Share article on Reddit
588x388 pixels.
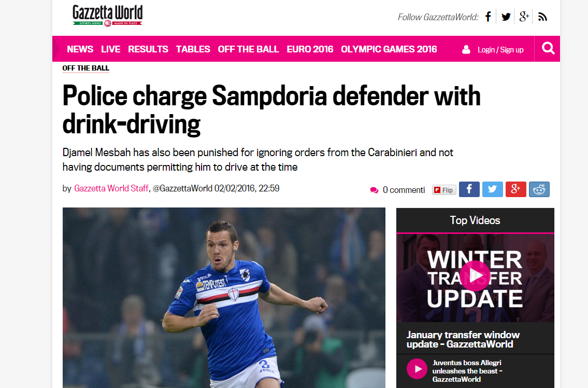point(539,189)
